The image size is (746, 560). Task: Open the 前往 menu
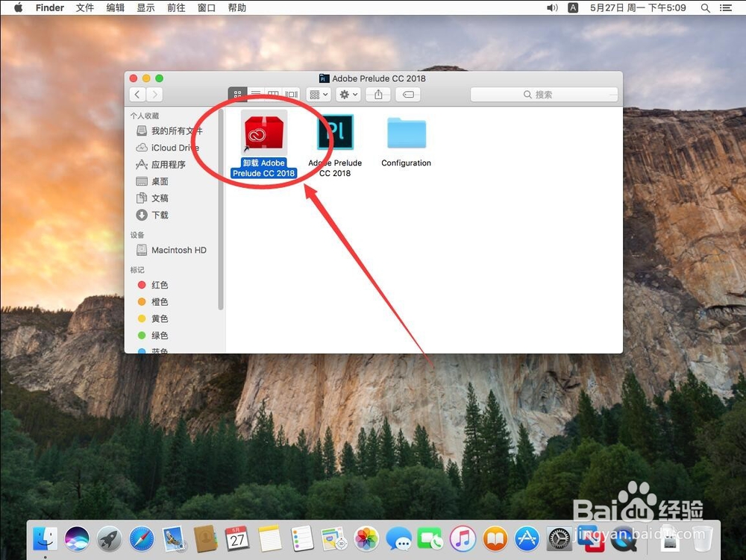(x=176, y=7)
